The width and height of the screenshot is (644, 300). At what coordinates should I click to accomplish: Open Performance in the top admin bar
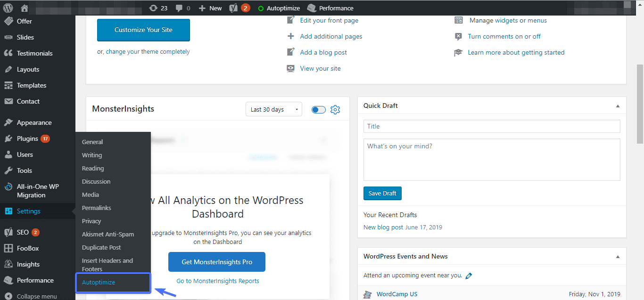(x=330, y=8)
